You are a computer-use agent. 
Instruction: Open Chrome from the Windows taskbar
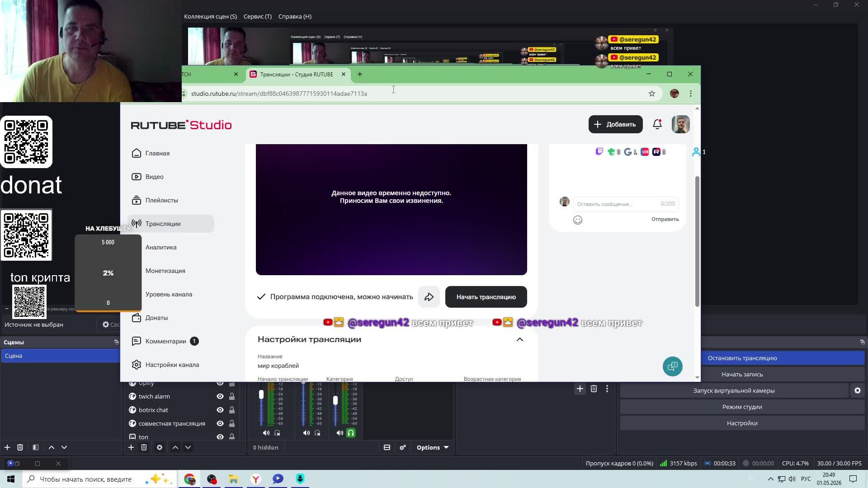click(189, 479)
